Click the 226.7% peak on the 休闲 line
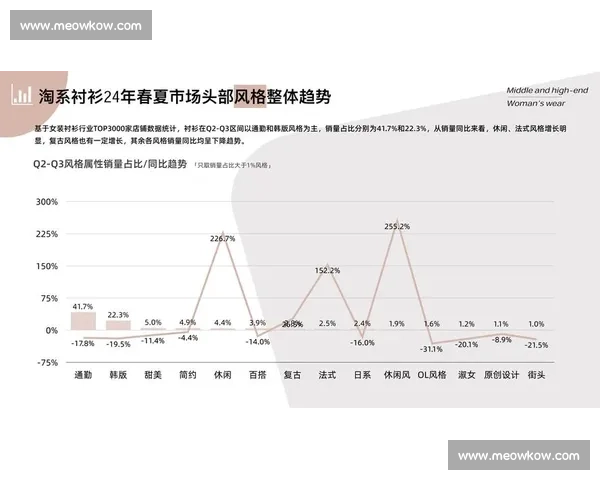 [x=222, y=240]
